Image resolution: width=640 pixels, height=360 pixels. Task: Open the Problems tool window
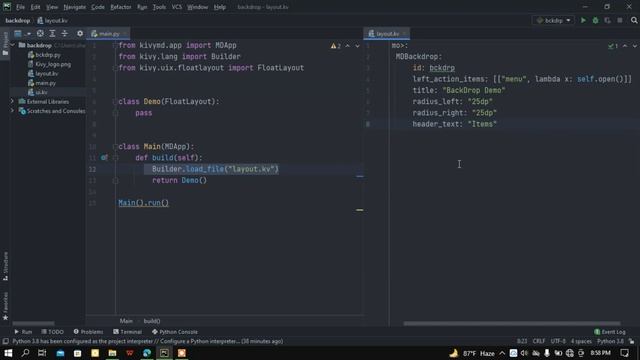pyautogui.click(x=88, y=332)
